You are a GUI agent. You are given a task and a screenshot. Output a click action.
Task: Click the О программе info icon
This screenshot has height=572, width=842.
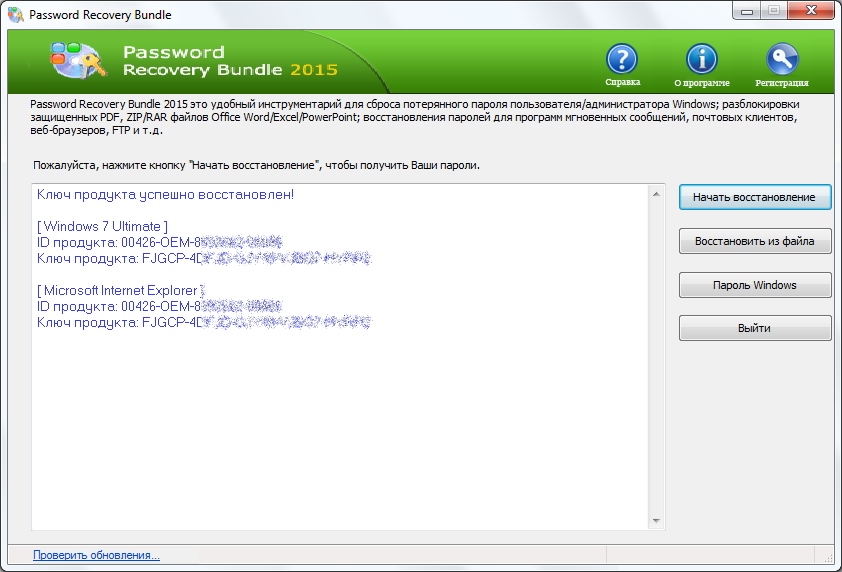click(701, 59)
